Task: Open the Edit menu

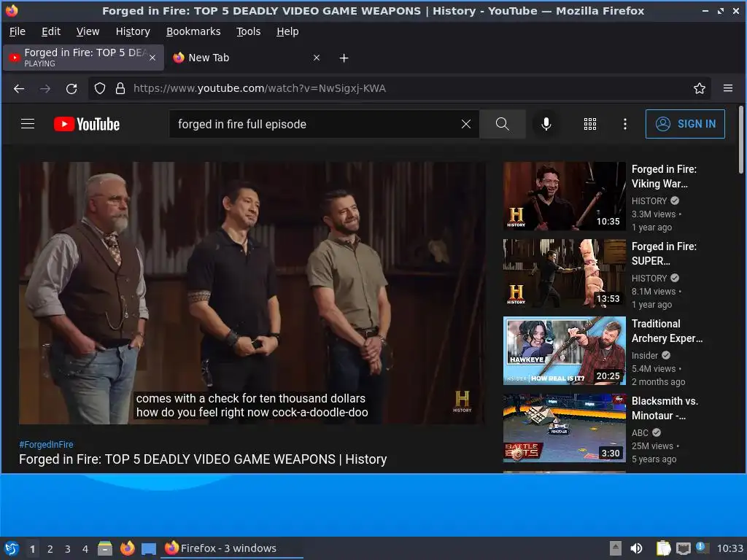Action: [x=50, y=31]
